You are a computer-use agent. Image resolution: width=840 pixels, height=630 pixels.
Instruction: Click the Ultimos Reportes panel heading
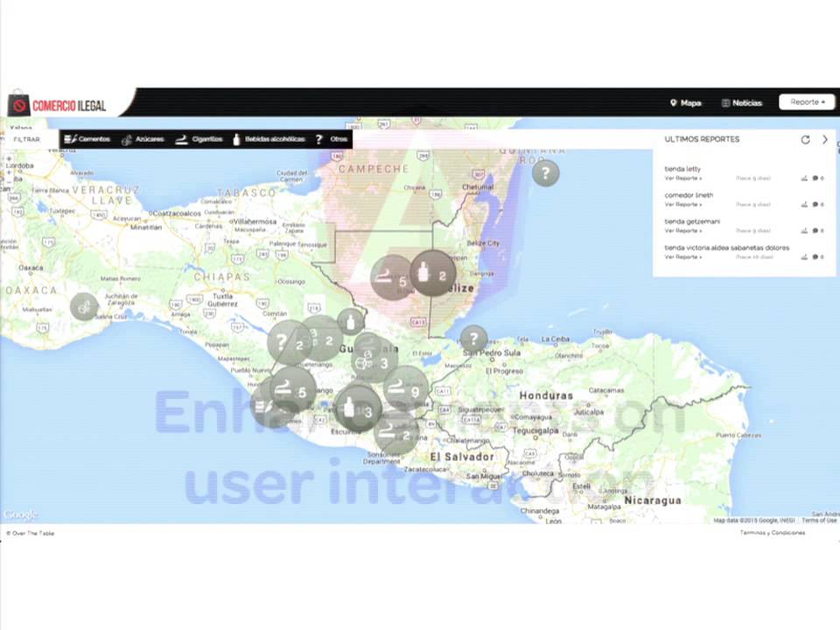pyautogui.click(x=702, y=139)
